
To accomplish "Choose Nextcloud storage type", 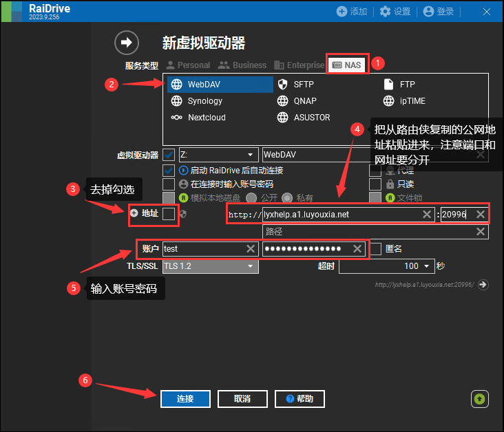I will [198, 117].
